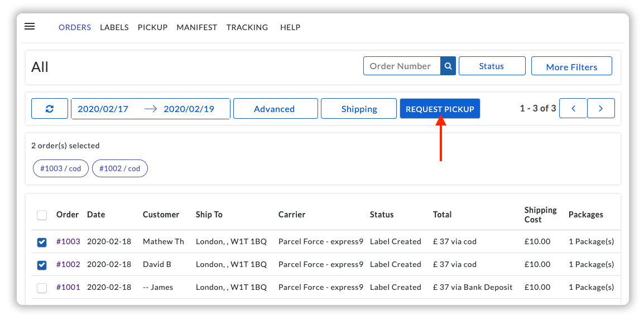The height and width of the screenshot is (320, 644).
Task: Click shipping cost £10.00 of #1002
Action: [537, 264]
